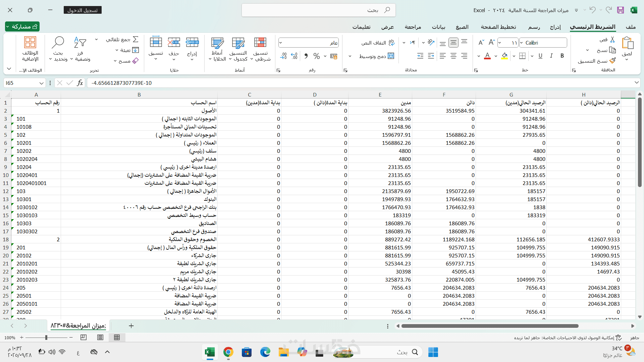Expand the number format dropdown

click(x=281, y=43)
